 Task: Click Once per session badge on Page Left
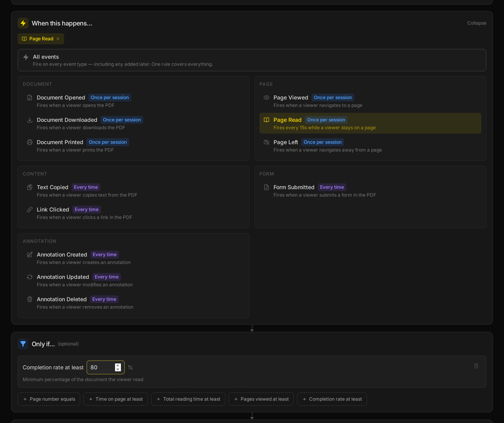(323, 142)
